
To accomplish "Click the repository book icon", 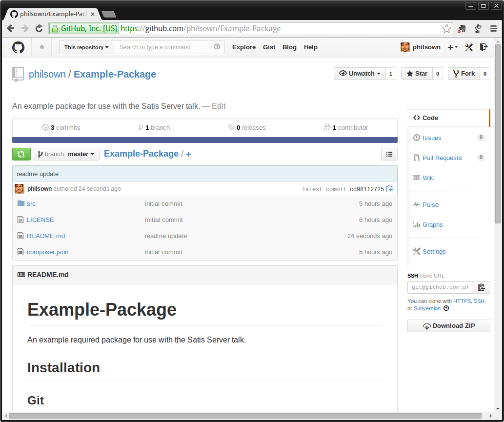I will [18, 74].
